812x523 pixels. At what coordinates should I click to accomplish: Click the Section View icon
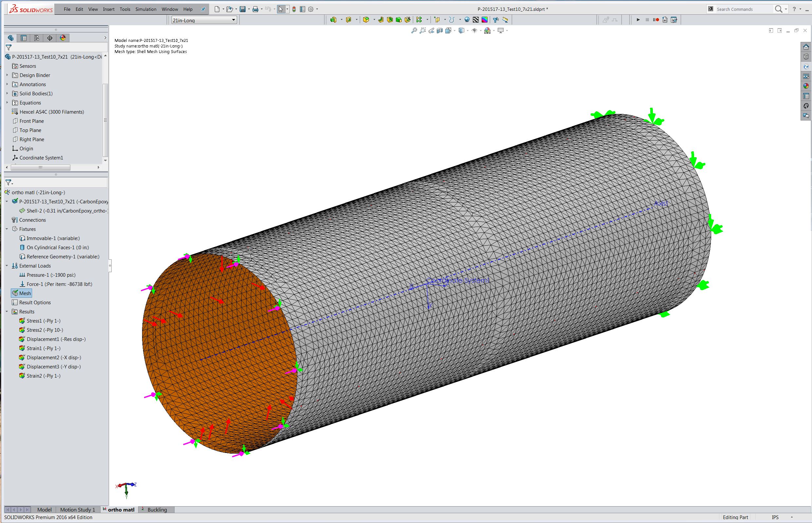click(x=440, y=30)
